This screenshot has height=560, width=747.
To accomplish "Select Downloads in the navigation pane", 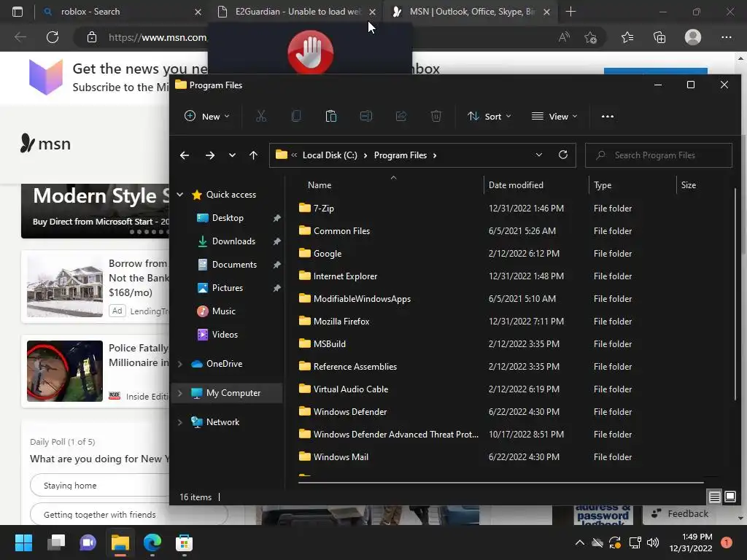I will pyautogui.click(x=233, y=241).
